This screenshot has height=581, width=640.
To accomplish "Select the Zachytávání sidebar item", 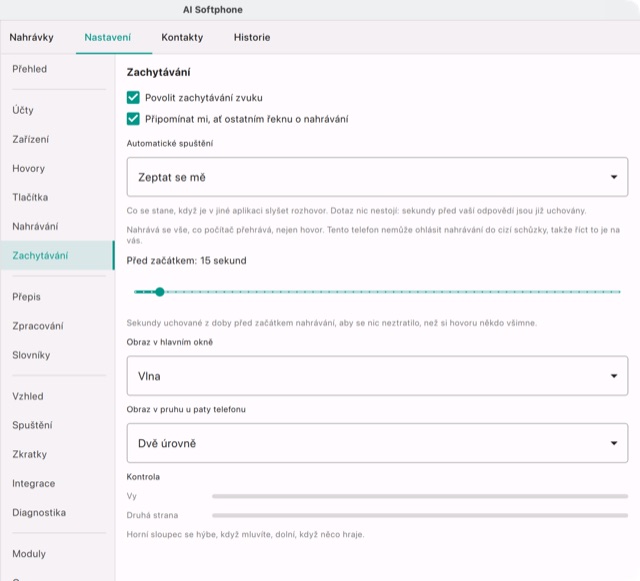I will (57, 255).
